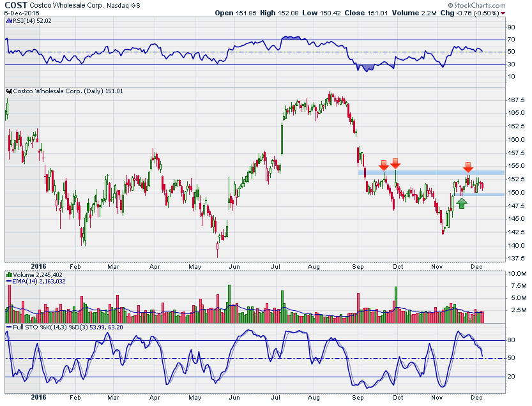Click the 70 label on RSI axis
Image resolution: width=532 pixels, height=406 pixels.
512,40
